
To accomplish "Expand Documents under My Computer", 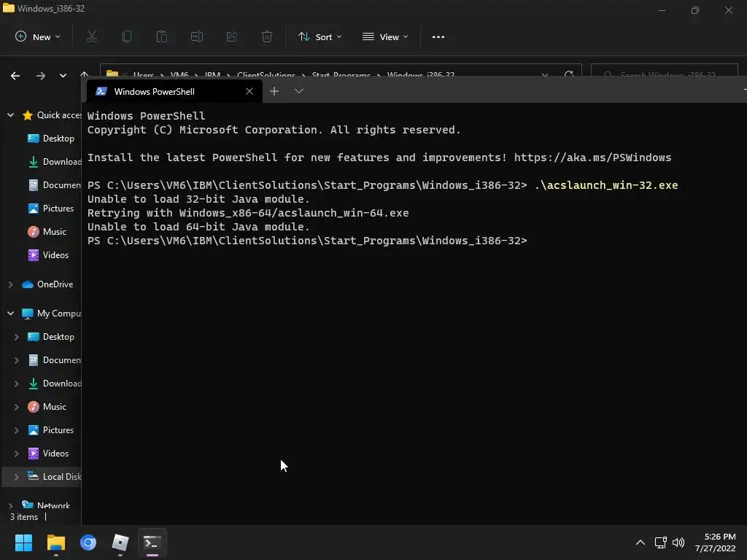I will pyautogui.click(x=17, y=360).
